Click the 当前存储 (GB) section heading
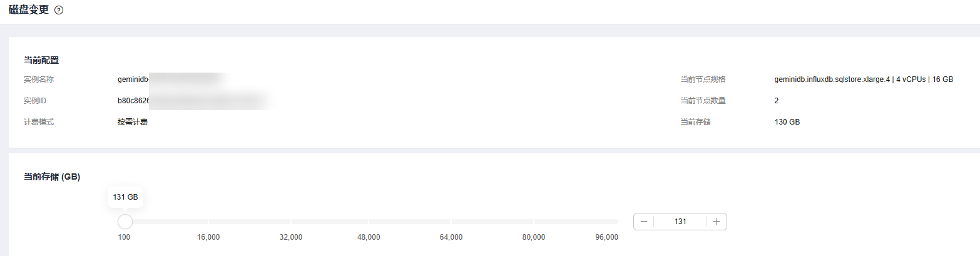This screenshot has height=256, width=980. (x=52, y=177)
